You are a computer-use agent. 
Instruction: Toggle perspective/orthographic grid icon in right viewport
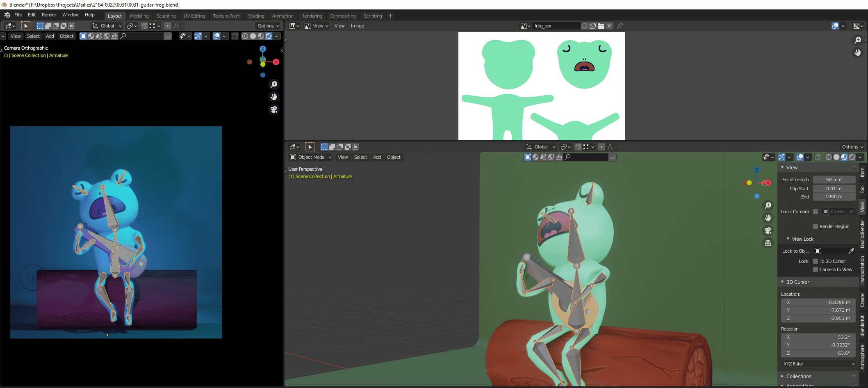768,243
